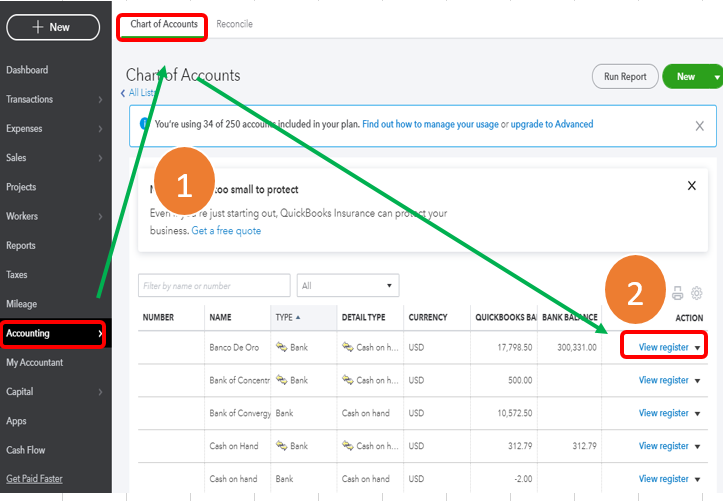Viewport: 723px width, 501px height.
Task: Sort by NAME column header
Action: (x=220, y=317)
